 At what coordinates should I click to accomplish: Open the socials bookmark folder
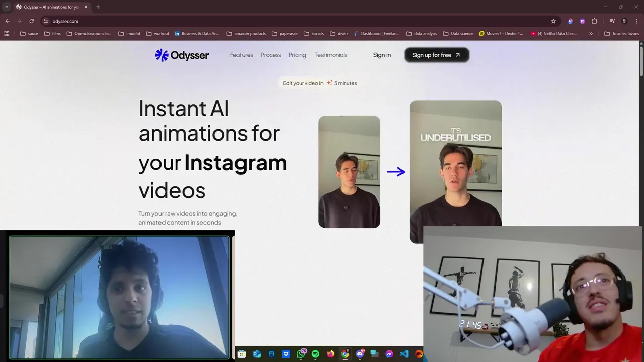pos(313,34)
